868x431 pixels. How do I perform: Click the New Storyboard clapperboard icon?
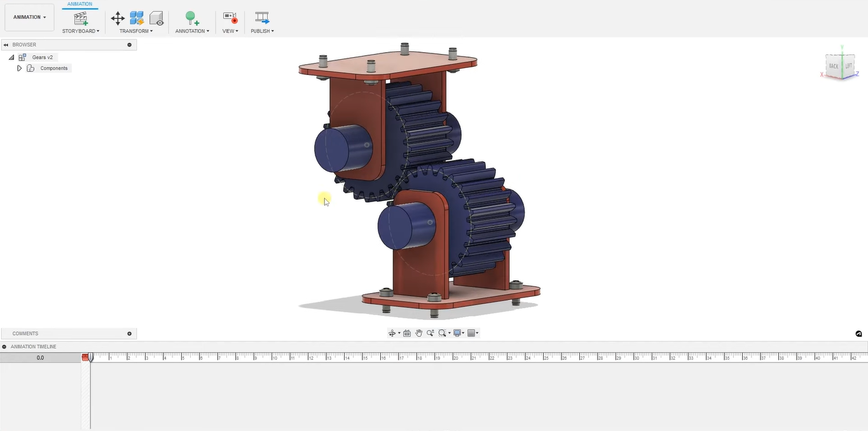pos(80,18)
